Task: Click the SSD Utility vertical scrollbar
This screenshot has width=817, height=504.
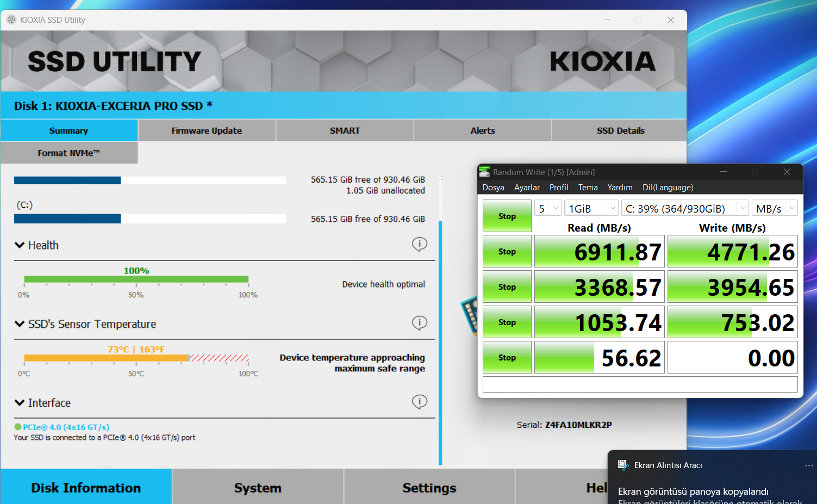Action: [440, 343]
